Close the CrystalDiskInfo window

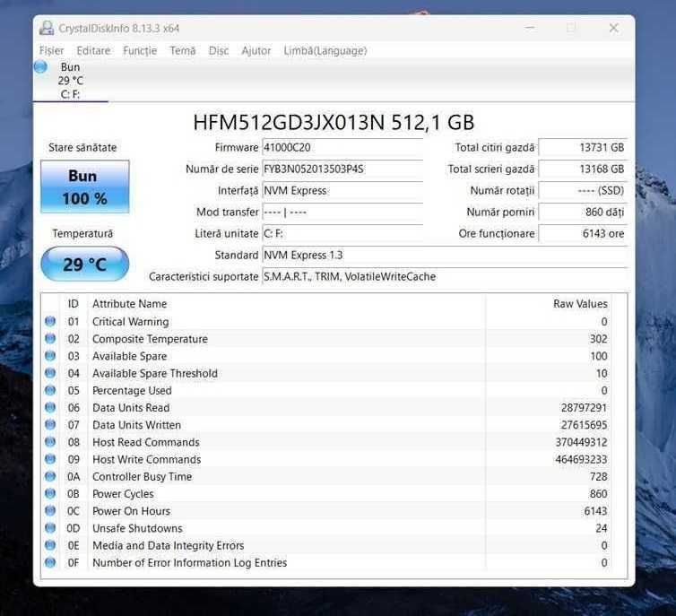click(x=614, y=28)
